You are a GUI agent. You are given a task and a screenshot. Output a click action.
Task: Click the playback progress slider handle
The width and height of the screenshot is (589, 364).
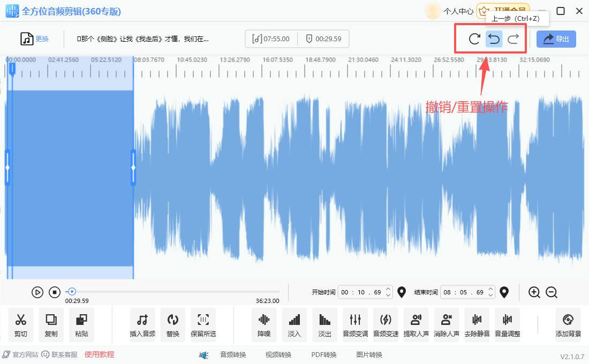pos(72,292)
